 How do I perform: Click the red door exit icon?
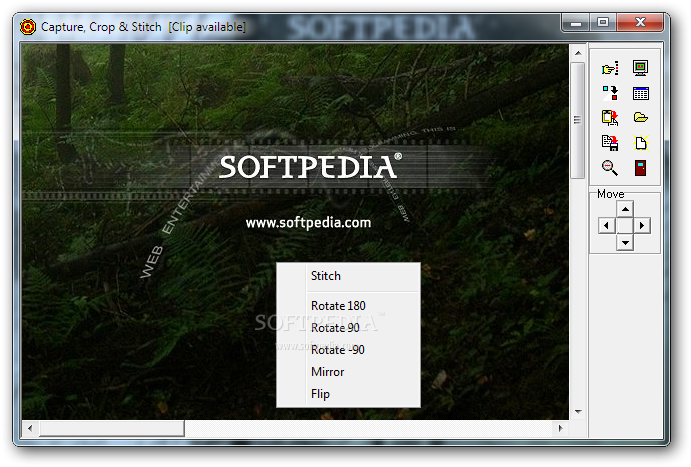pyautogui.click(x=640, y=168)
